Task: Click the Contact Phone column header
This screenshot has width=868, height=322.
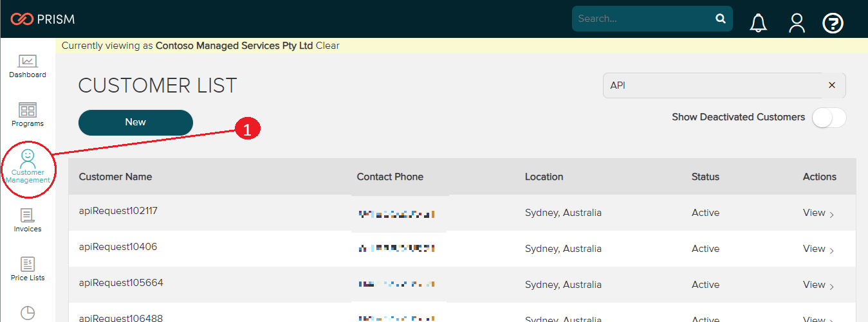Action: coord(390,177)
